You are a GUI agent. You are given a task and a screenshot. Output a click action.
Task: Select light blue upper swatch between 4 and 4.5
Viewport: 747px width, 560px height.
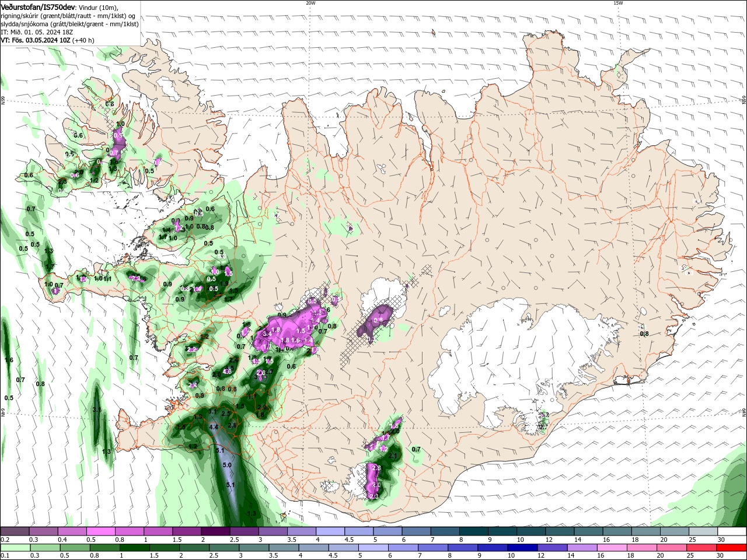click(x=330, y=531)
